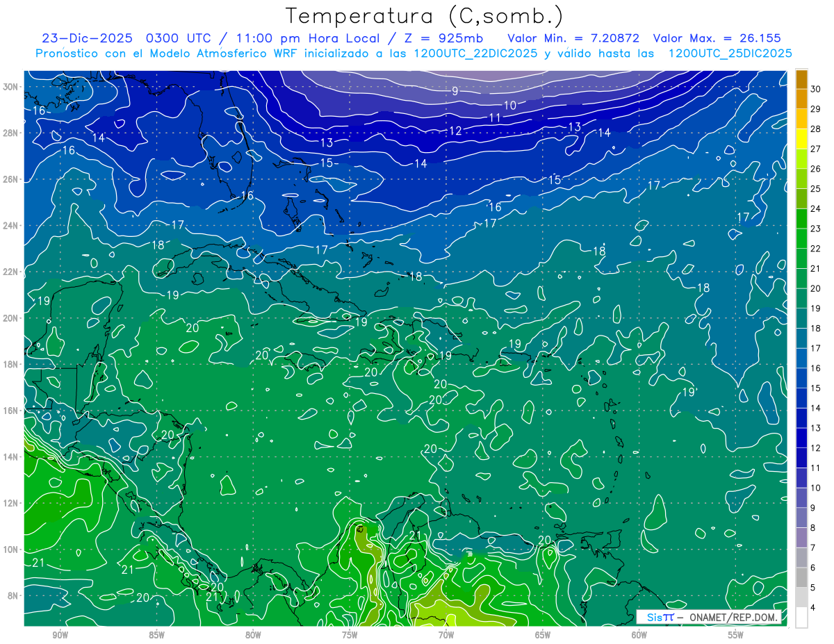Select valid-until time '1200UTC_25DIC2025'
834x644 pixels.
730,53
